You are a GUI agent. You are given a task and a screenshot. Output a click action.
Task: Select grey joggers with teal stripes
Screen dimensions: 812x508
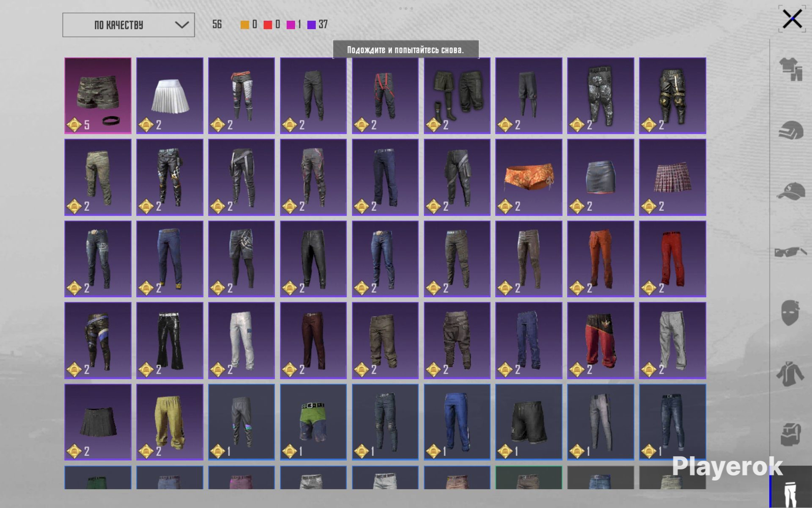pos(242,422)
